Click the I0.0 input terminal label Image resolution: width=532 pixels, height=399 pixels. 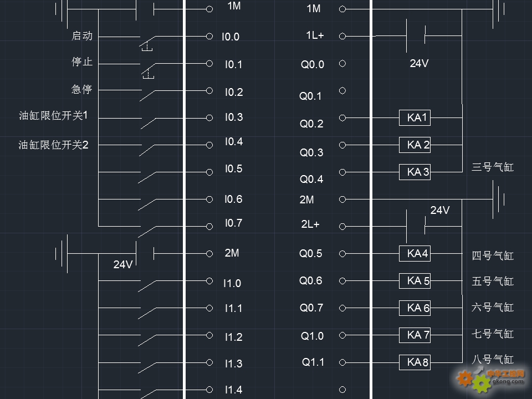pos(231,37)
